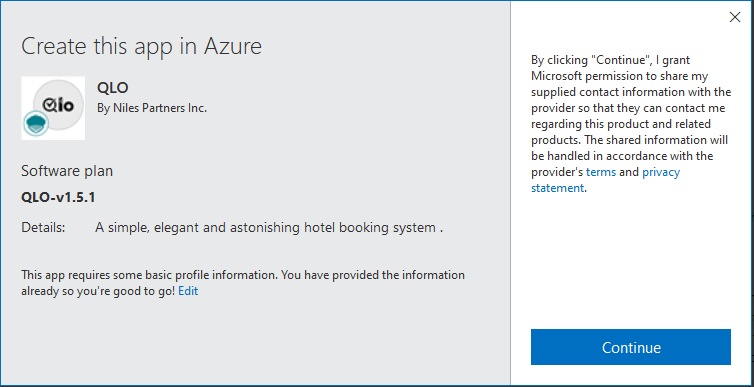Click the 'Software plan' section label

[x=67, y=171]
